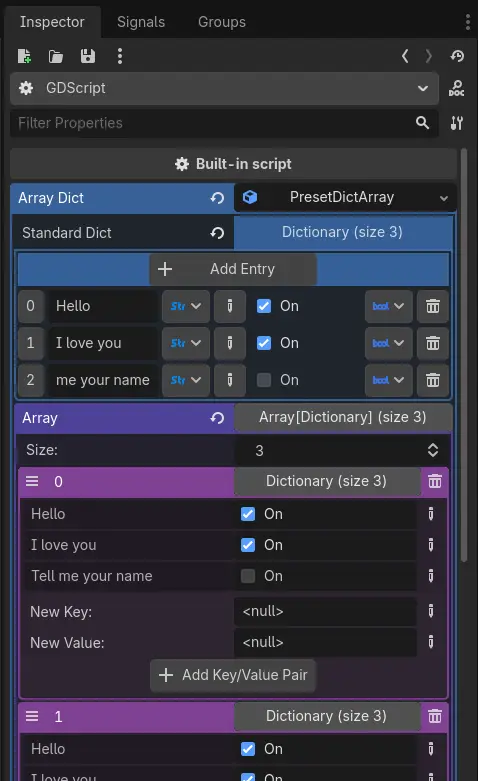Collapse the Standard Dict 'Dictionary (size 3)' button
Image resolution: width=478 pixels, height=781 pixels.
[343, 232]
